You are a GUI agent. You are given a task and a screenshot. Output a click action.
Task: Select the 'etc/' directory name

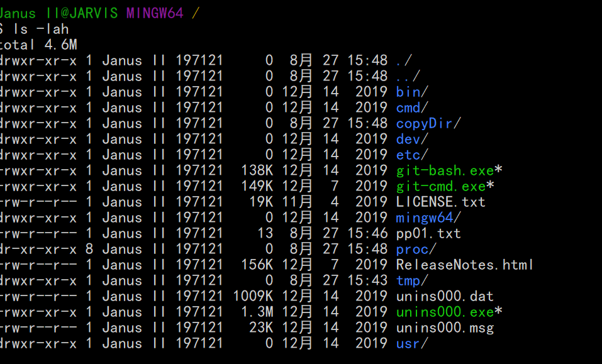pyautogui.click(x=412, y=155)
